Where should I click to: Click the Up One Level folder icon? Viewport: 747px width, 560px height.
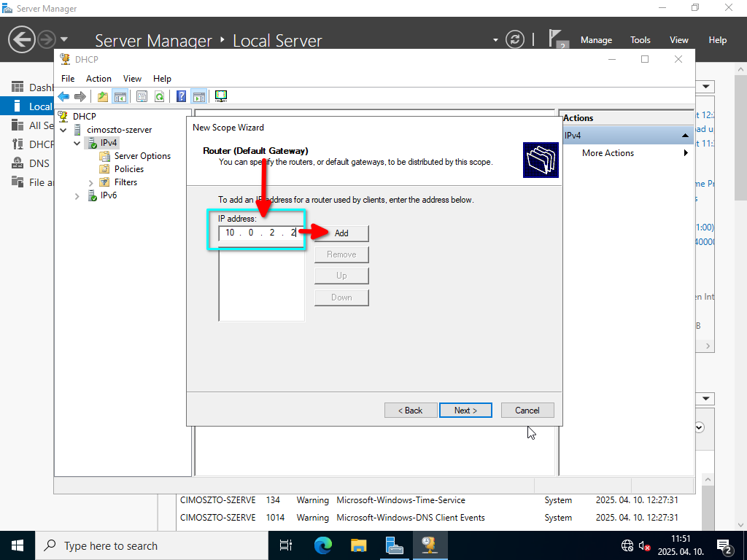point(102,96)
